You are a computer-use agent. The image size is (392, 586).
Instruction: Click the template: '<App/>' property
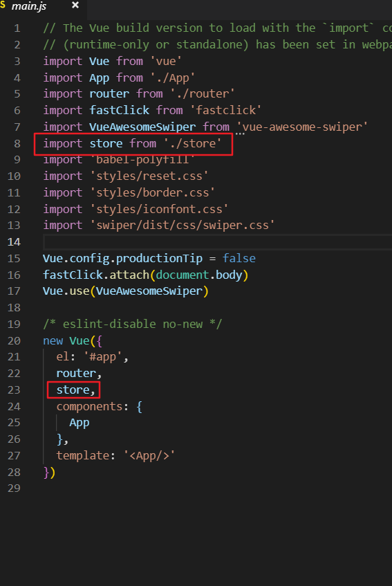click(115, 455)
